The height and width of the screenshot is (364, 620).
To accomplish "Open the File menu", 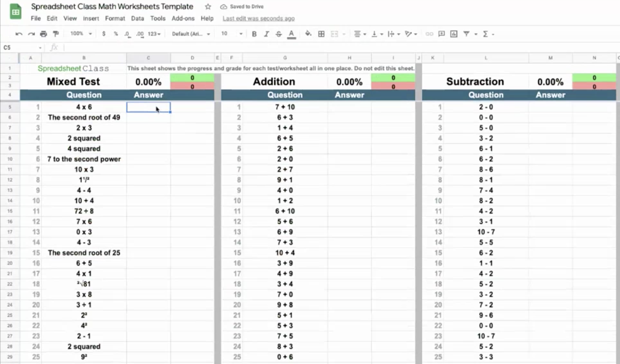I will 36,18.
